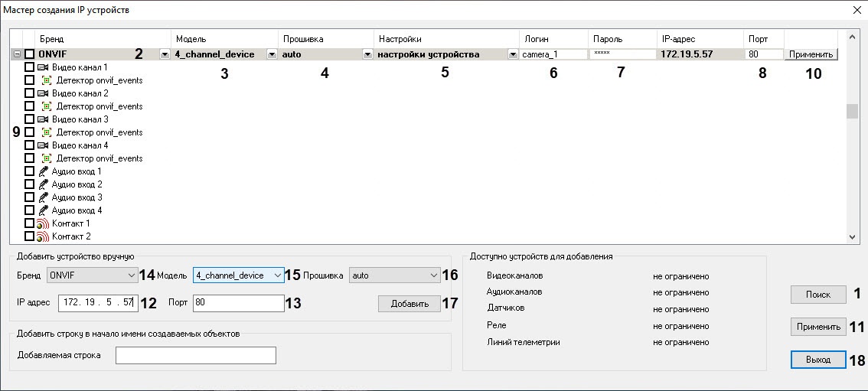868x391 pixels.
Task: Click the green detector icon under Видео канал 2
Action: [47, 106]
